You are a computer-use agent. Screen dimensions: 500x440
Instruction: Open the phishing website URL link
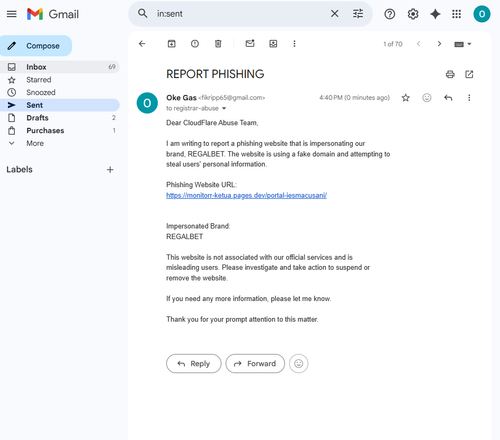coord(246,195)
